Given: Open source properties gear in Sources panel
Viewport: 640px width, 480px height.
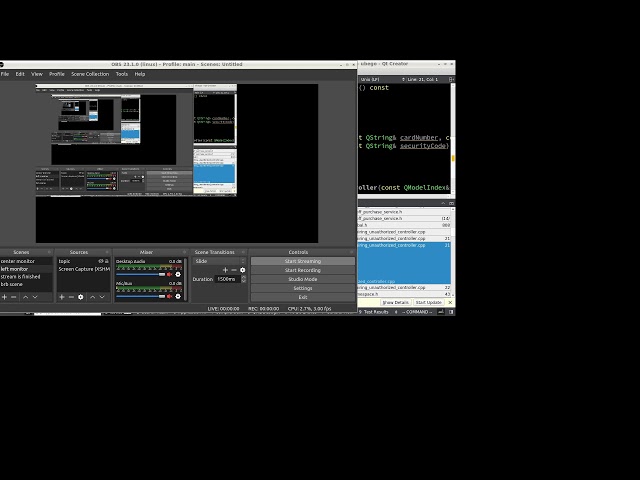Looking at the screenshot, I should (x=81, y=297).
